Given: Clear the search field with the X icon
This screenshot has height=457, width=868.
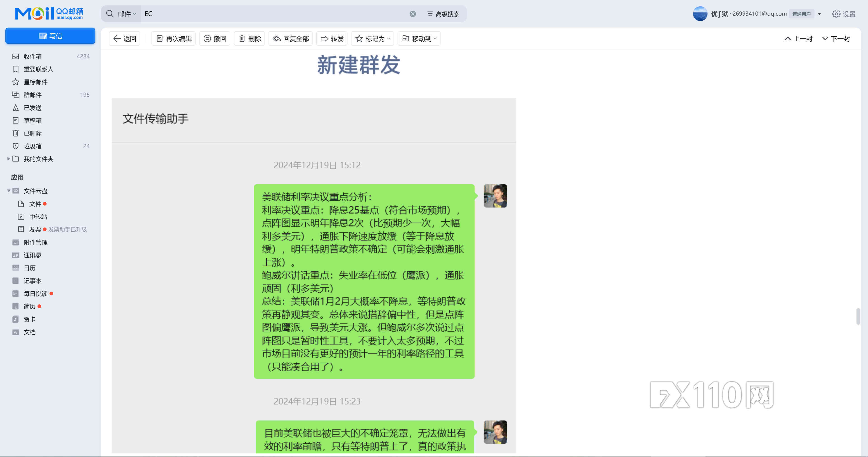Looking at the screenshot, I should [413, 14].
